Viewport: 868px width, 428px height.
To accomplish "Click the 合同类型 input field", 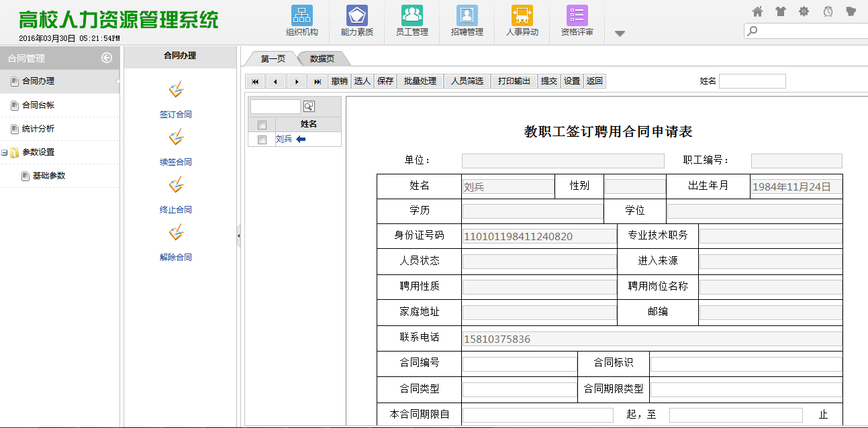I will click(x=519, y=390).
